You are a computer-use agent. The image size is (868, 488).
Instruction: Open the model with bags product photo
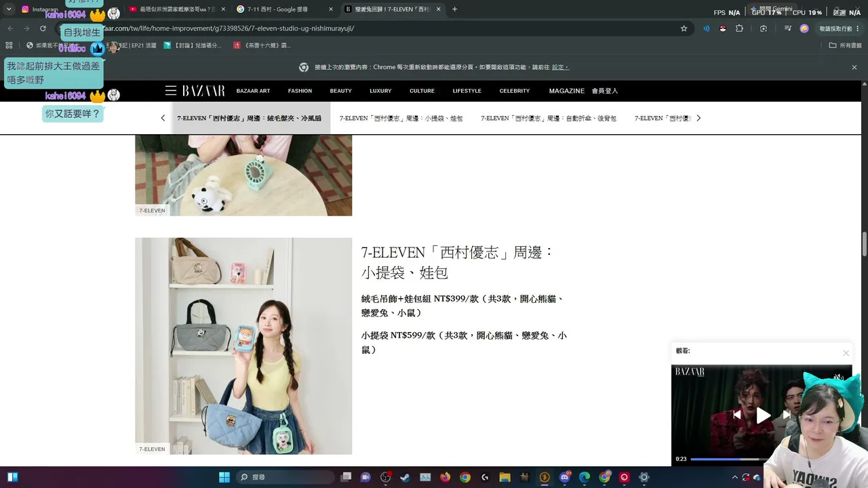(x=243, y=346)
